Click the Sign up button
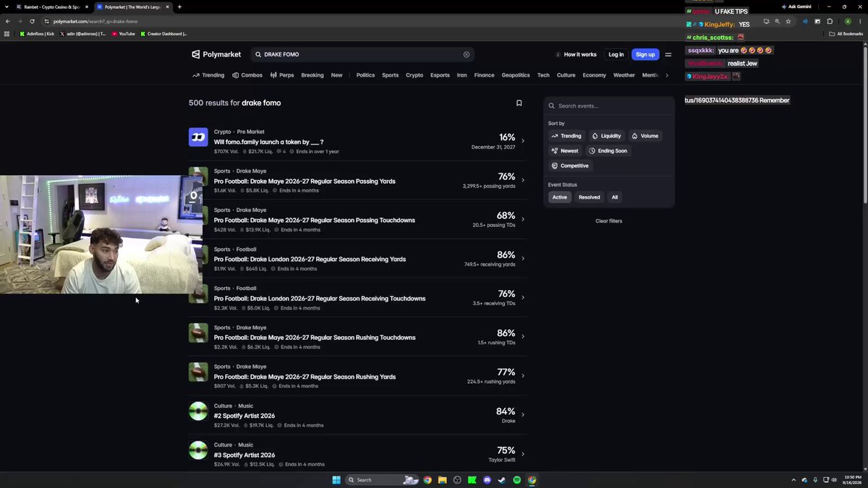This screenshot has height=488, width=868. pos(645,54)
